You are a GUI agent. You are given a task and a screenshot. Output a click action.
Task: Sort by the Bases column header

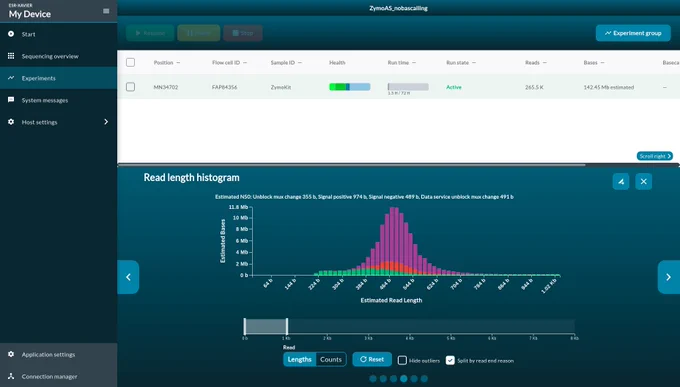(594, 62)
